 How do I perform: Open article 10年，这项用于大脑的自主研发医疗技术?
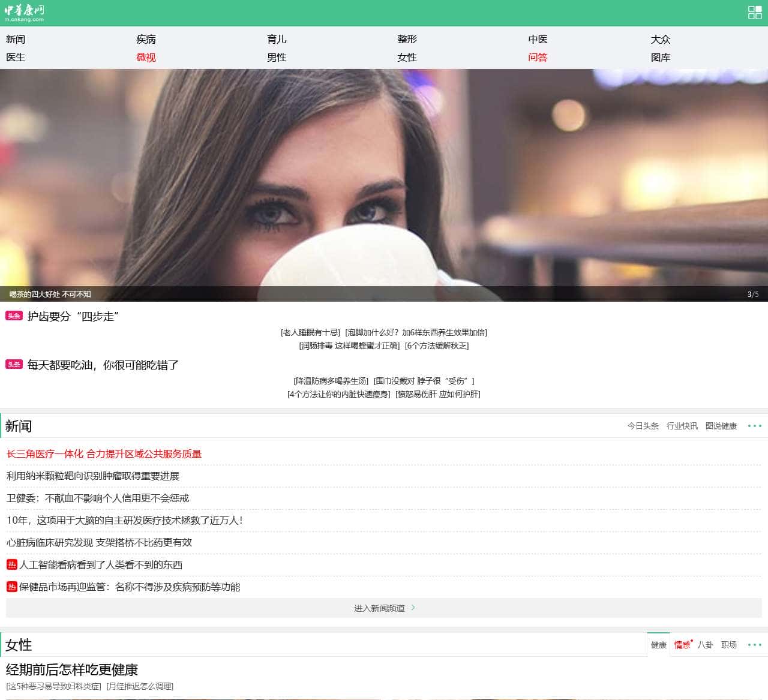(125, 521)
